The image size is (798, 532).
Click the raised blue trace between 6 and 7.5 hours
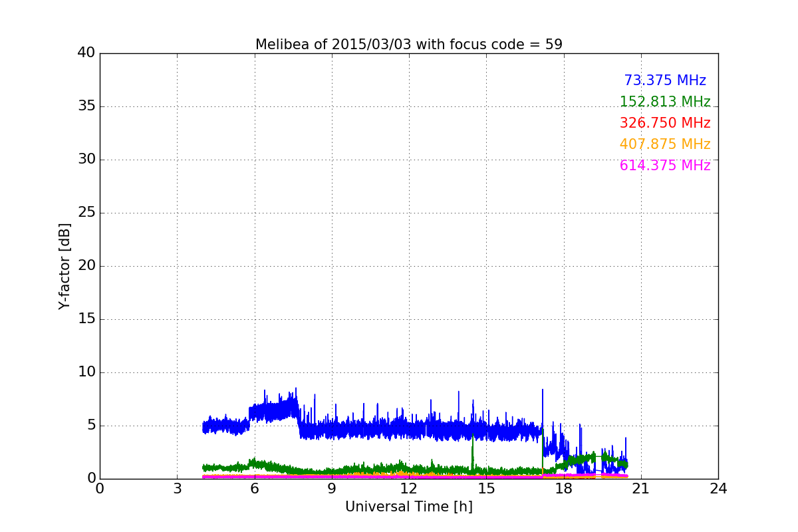click(273, 409)
